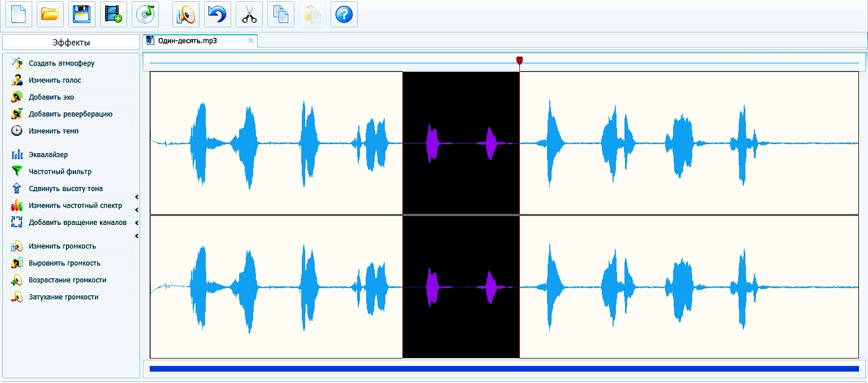
Task: Click the selected black region in the lower channel
Action: [x=461, y=287]
